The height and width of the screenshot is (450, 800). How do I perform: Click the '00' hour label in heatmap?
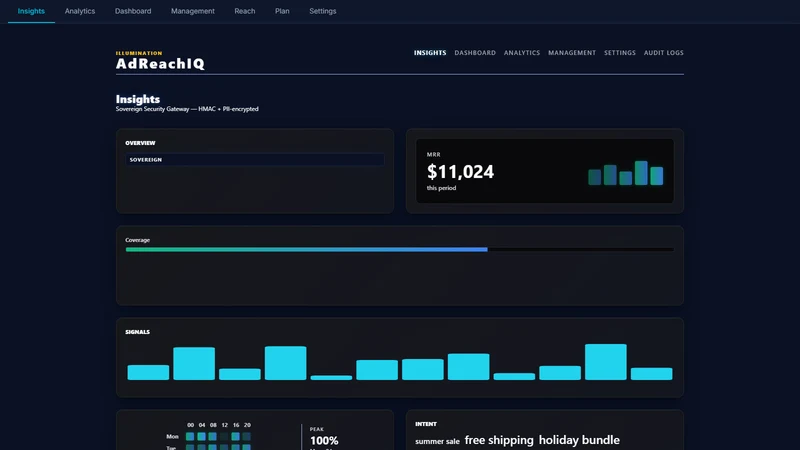[190, 425]
